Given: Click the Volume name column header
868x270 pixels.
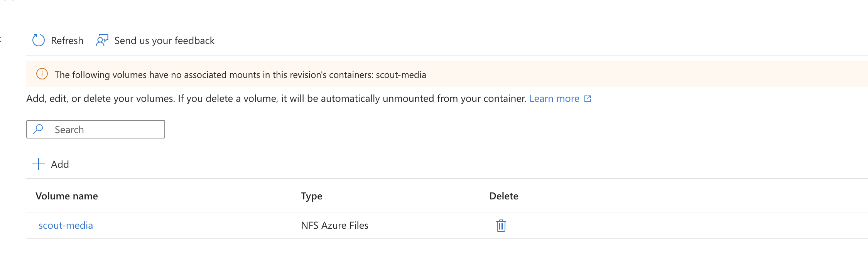Looking at the screenshot, I should 66,196.
